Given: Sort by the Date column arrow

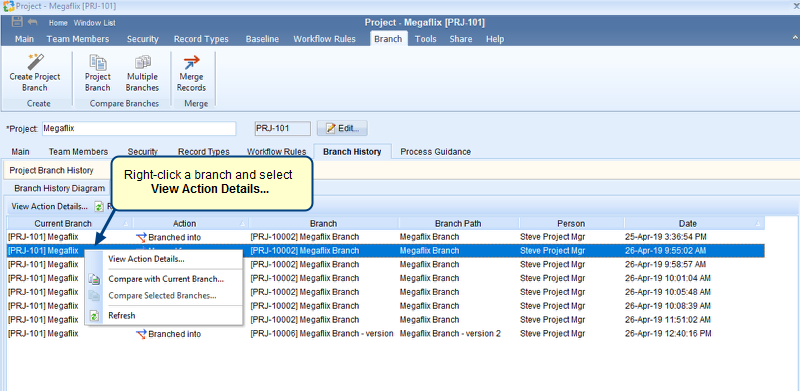Looking at the screenshot, I should coord(758,224).
